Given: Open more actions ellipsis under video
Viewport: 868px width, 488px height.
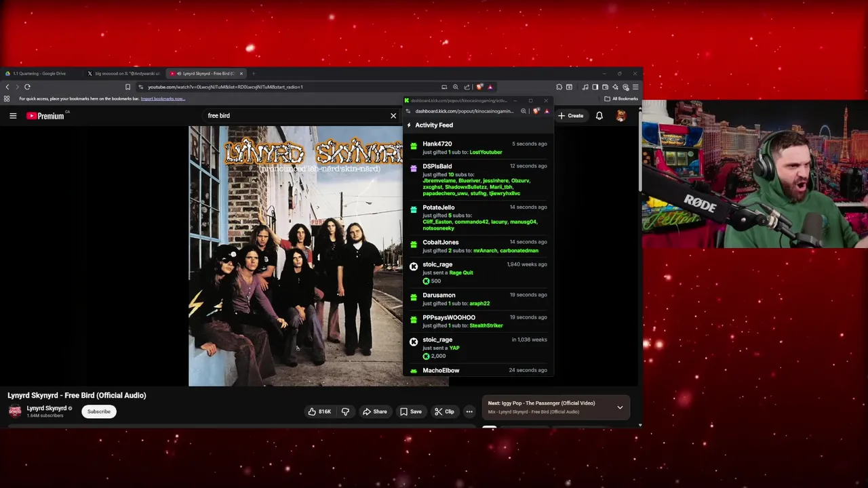Looking at the screenshot, I should tap(469, 411).
